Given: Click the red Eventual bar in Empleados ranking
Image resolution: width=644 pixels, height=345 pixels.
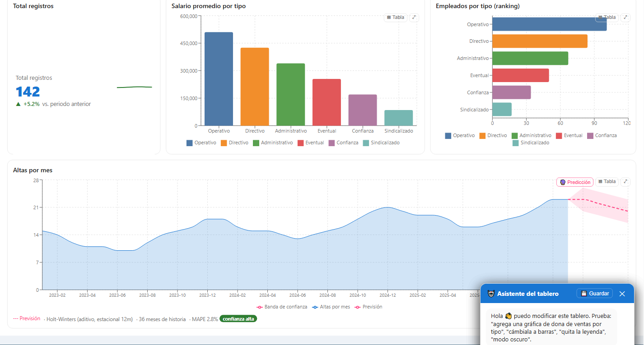Looking at the screenshot, I should pyautogui.click(x=521, y=75).
